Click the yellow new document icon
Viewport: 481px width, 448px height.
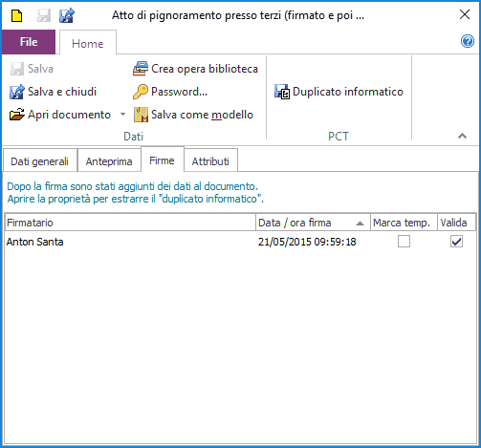(16, 15)
